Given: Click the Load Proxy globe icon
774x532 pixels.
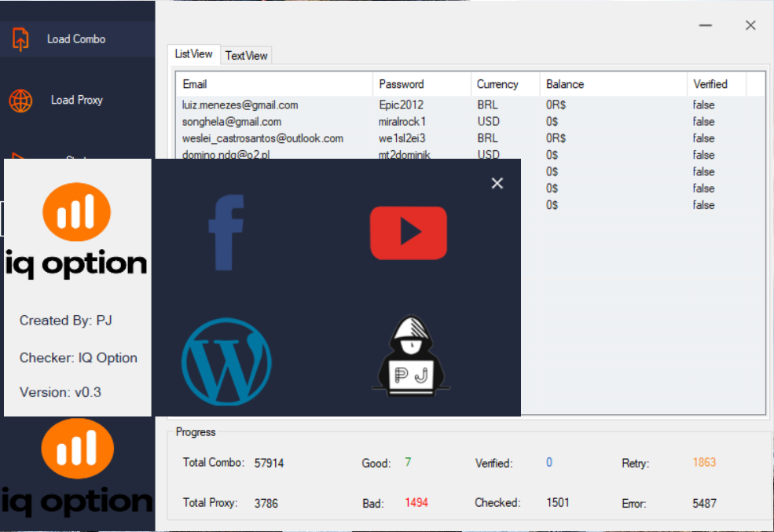Looking at the screenshot, I should 20,101.
